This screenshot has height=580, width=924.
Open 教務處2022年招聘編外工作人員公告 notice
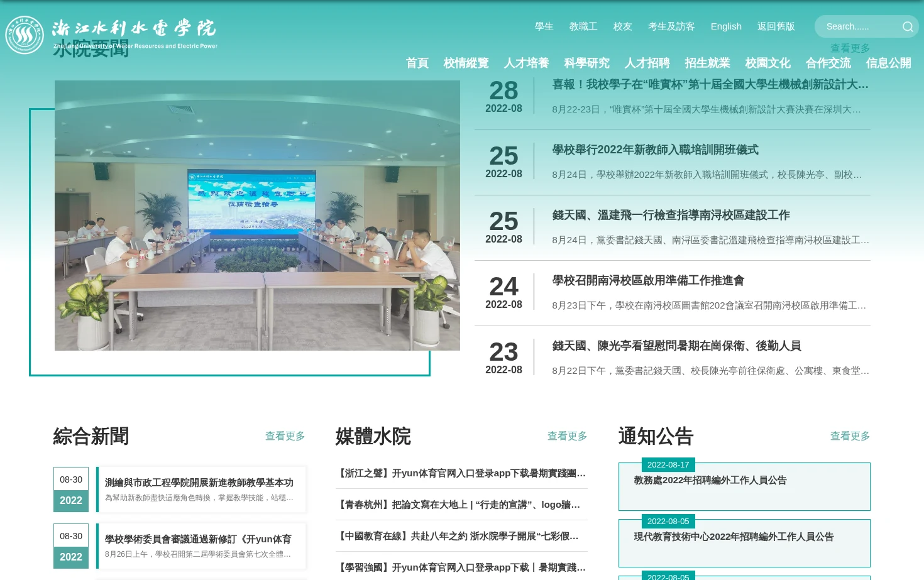710,480
